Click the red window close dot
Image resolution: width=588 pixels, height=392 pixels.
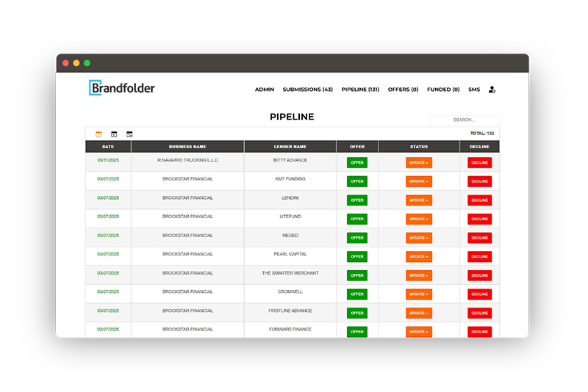(65, 63)
